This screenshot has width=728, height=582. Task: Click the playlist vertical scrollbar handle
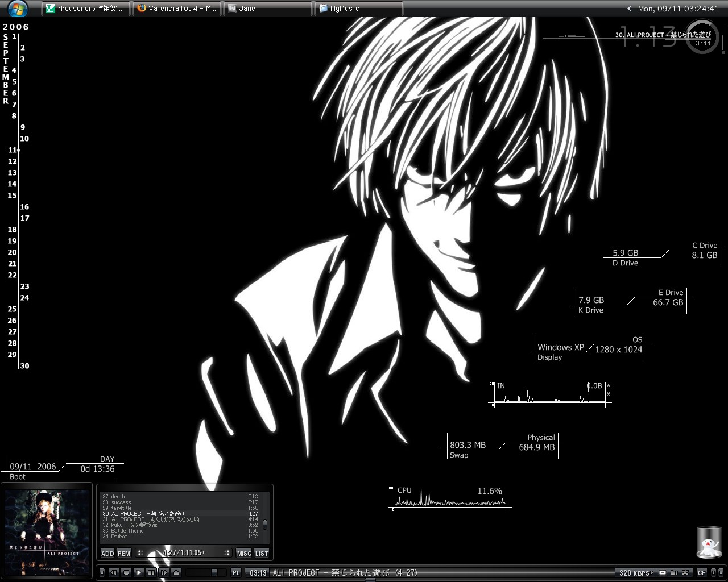(264, 524)
